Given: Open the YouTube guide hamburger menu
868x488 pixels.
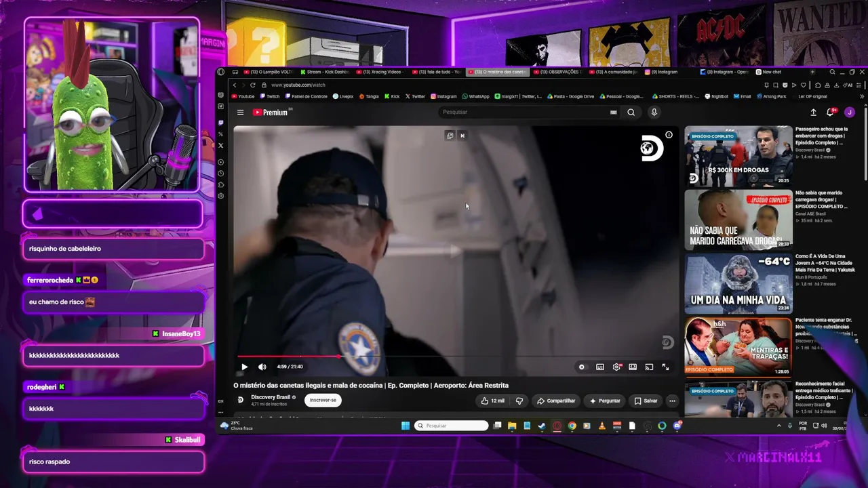Looking at the screenshot, I should (x=240, y=113).
